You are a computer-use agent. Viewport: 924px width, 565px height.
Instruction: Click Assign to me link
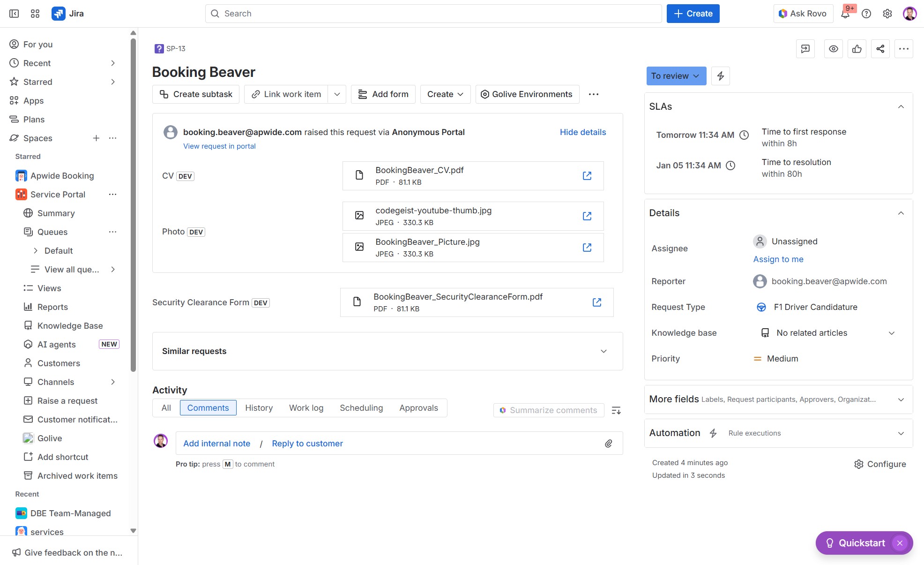point(778,259)
